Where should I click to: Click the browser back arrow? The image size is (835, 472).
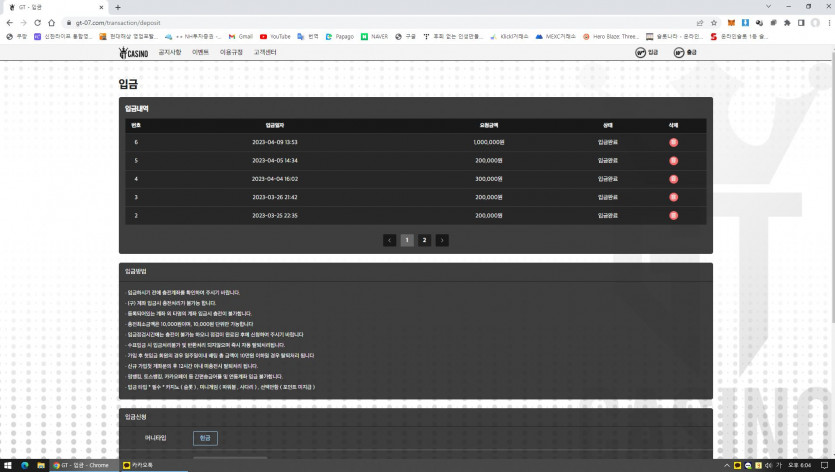tap(10, 23)
